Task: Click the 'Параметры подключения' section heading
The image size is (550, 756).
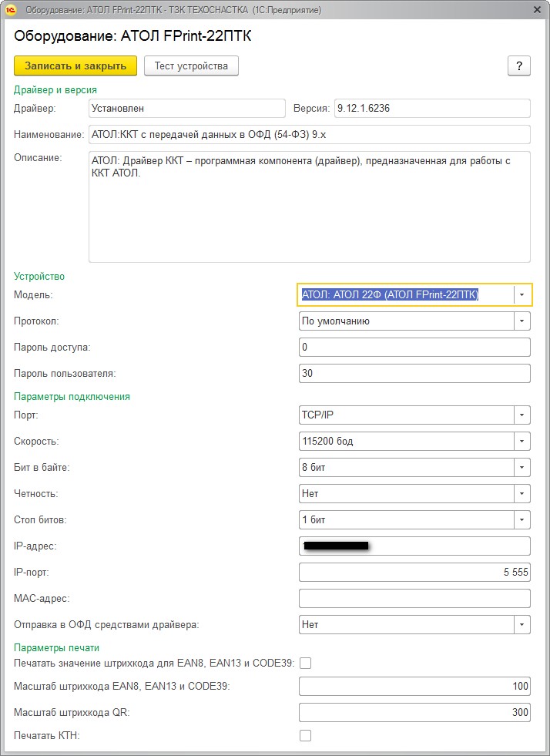Action: 72,397
